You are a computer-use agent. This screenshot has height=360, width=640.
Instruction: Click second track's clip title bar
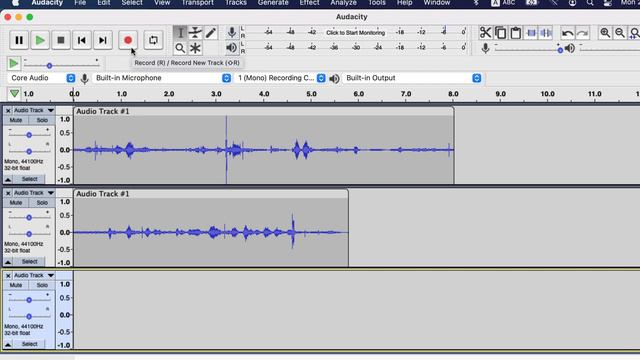tap(211, 194)
